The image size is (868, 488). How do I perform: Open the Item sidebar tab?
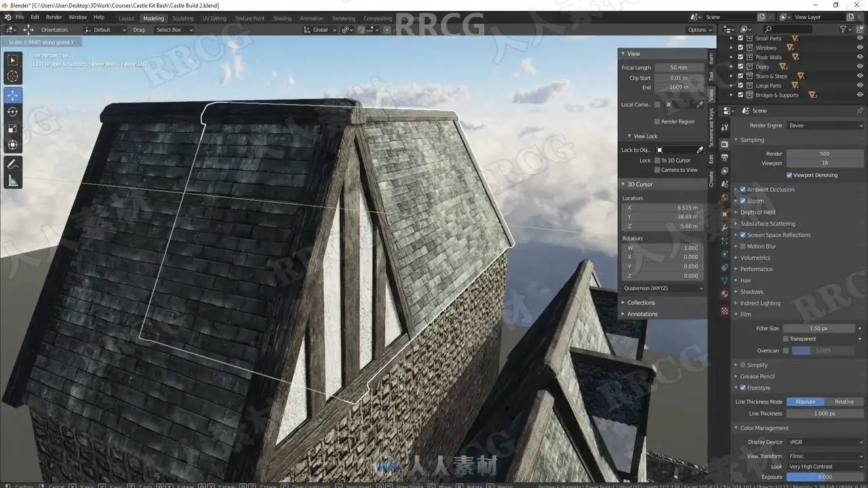click(x=711, y=59)
